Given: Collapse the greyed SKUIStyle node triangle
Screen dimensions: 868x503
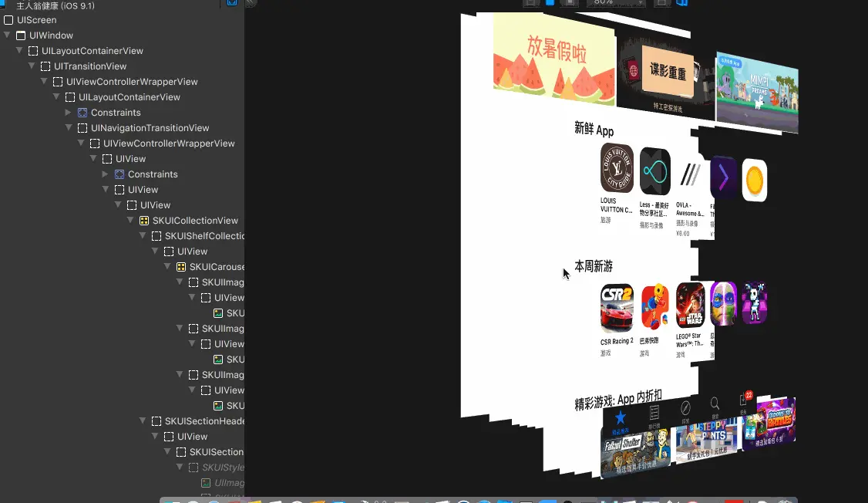Looking at the screenshot, I should click(180, 468).
